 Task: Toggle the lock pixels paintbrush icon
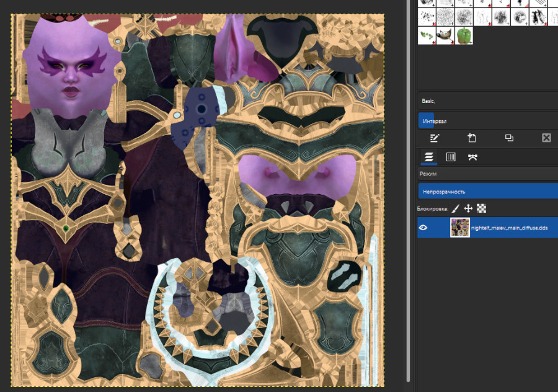click(x=456, y=208)
